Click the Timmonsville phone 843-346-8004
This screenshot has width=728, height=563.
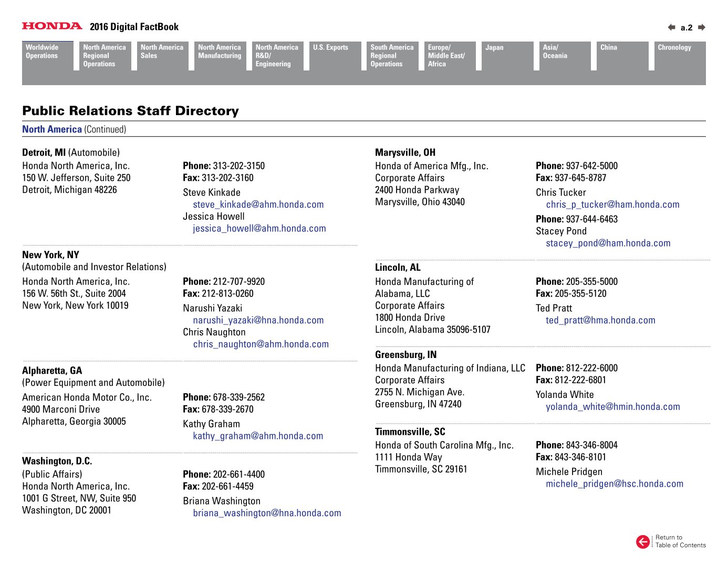click(x=592, y=445)
